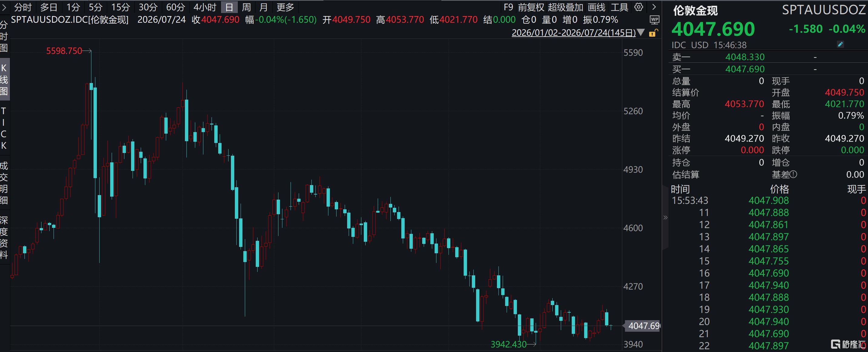
Task: Click the 画线 draw line button
Action: click(x=597, y=7)
